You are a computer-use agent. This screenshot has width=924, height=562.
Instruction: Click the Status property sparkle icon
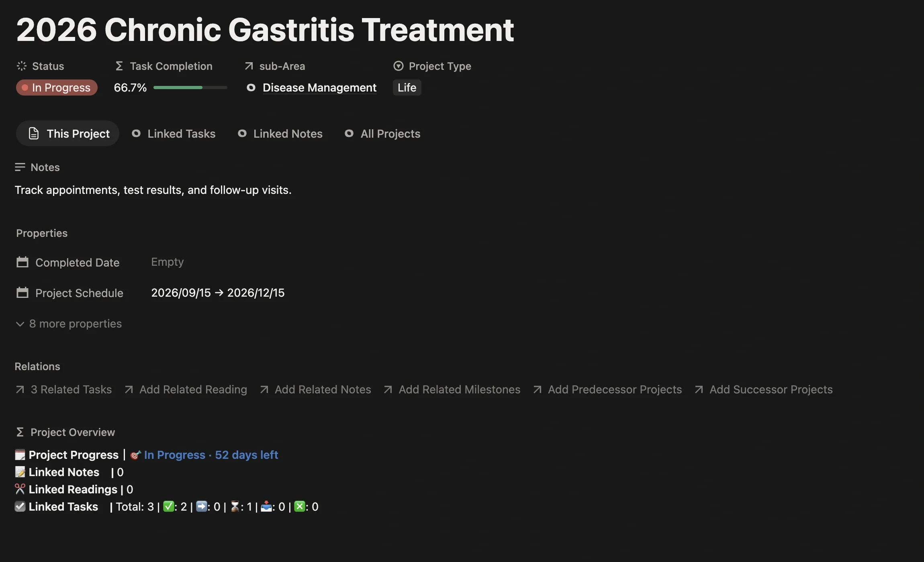[x=22, y=66]
